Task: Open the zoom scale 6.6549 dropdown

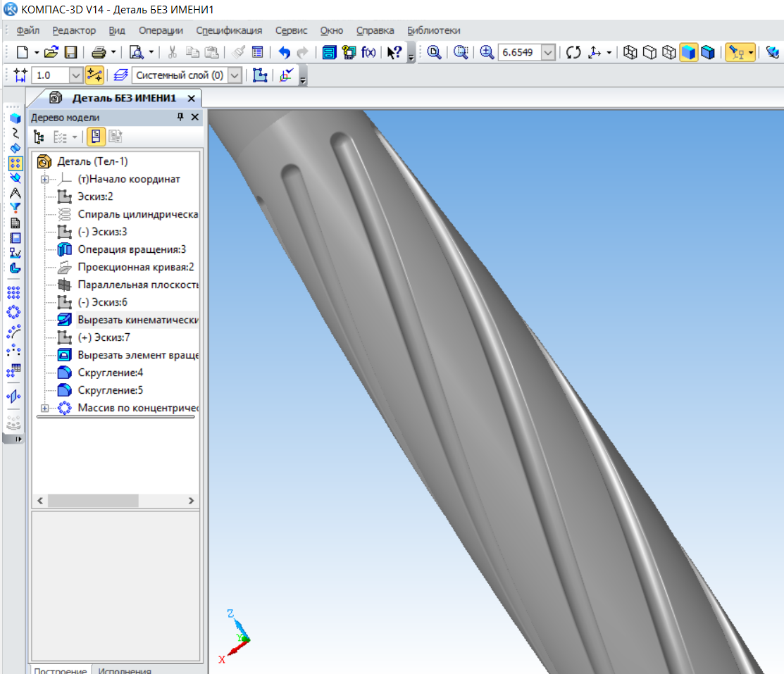Action: (x=549, y=53)
